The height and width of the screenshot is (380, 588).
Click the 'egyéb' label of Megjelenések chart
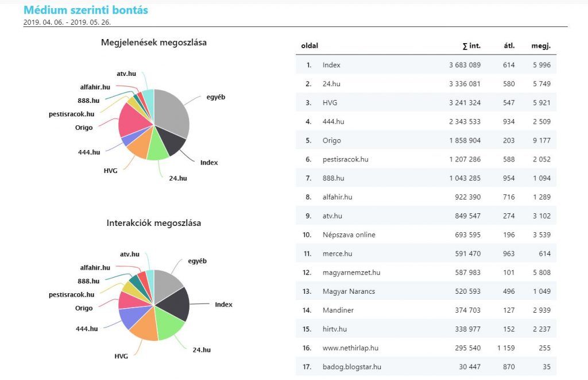(x=216, y=97)
